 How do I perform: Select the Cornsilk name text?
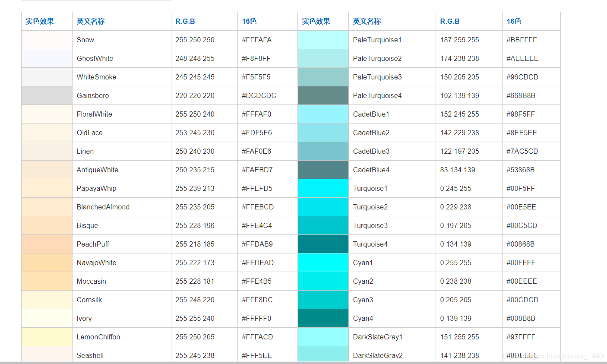(x=89, y=300)
